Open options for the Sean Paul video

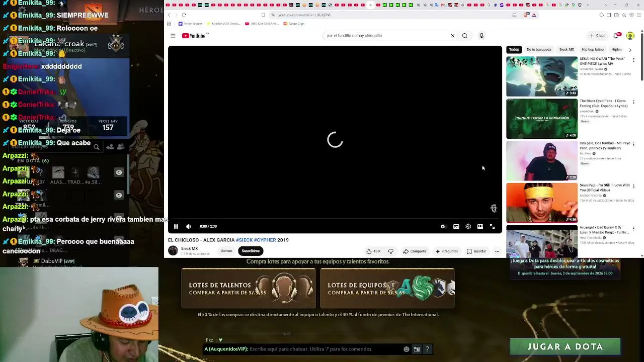click(x=633, y=187)
